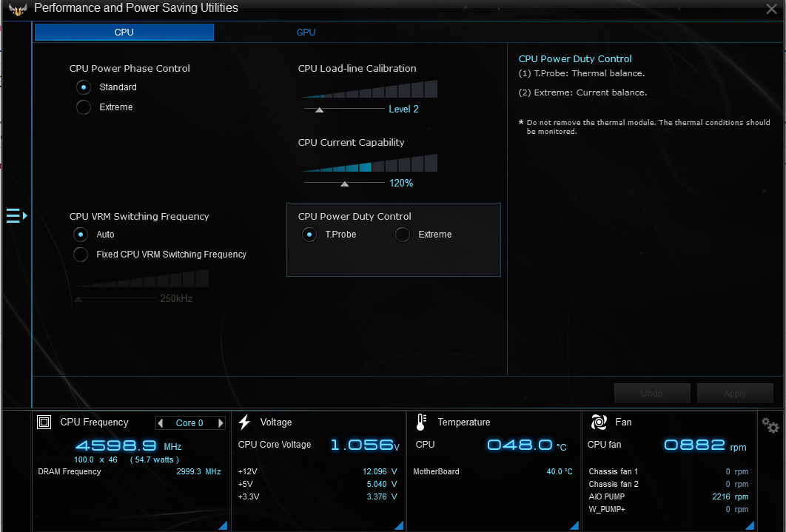Click the 048.0 °C CPU temperature readout

(527, 445)
